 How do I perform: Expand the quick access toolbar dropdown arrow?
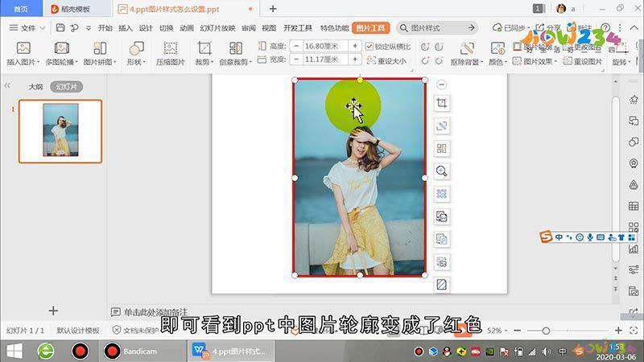tap(89, 28)
